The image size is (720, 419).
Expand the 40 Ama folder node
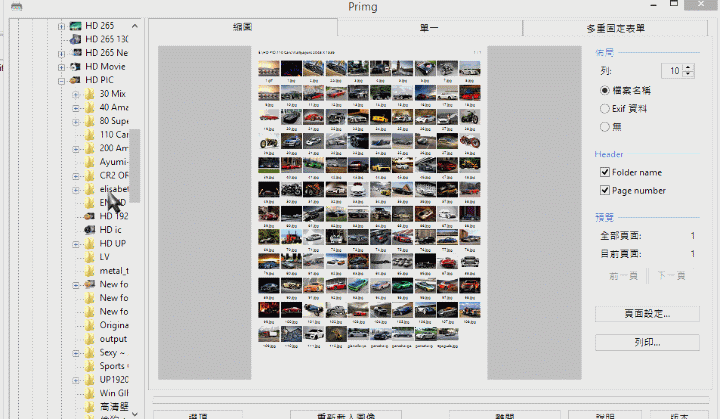pyautogui.click(x=76, y=108)
